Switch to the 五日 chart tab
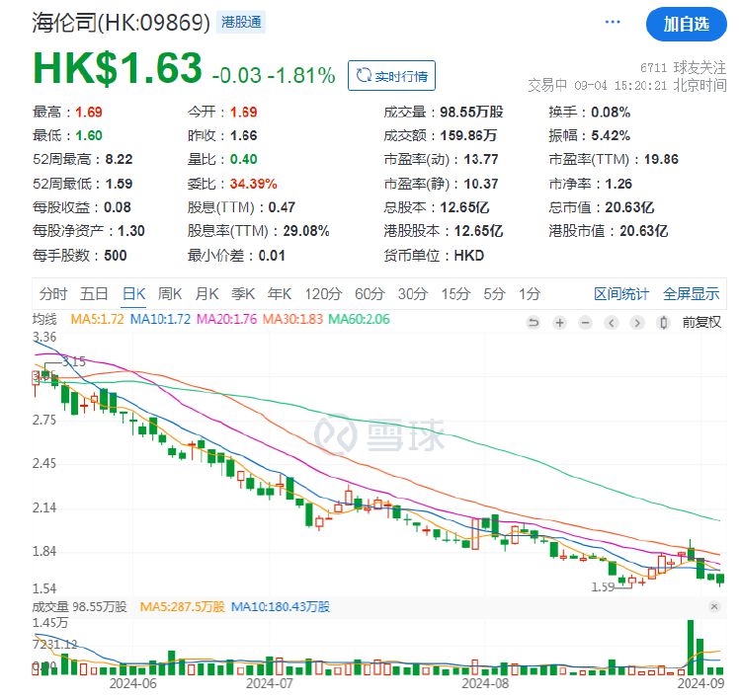Screen dimensions: 741x700 click(94, 294)
